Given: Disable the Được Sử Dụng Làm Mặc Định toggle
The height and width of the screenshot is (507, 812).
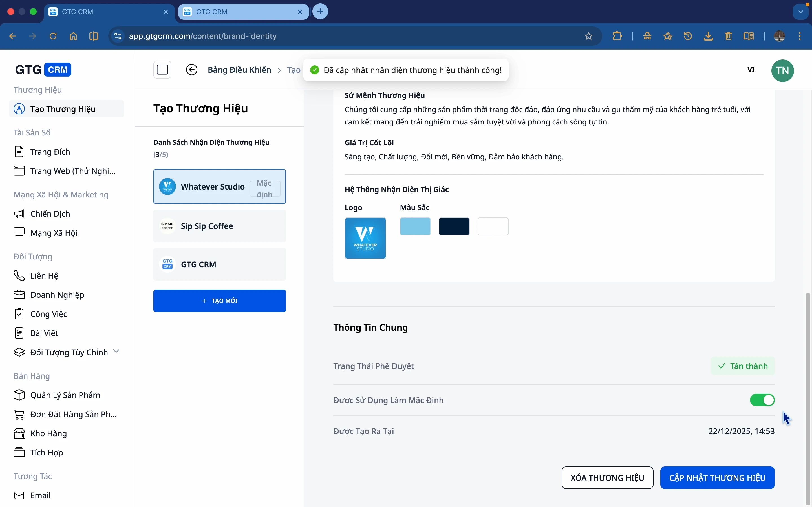Looking at the screenshot, I should (x=762, y=400).
